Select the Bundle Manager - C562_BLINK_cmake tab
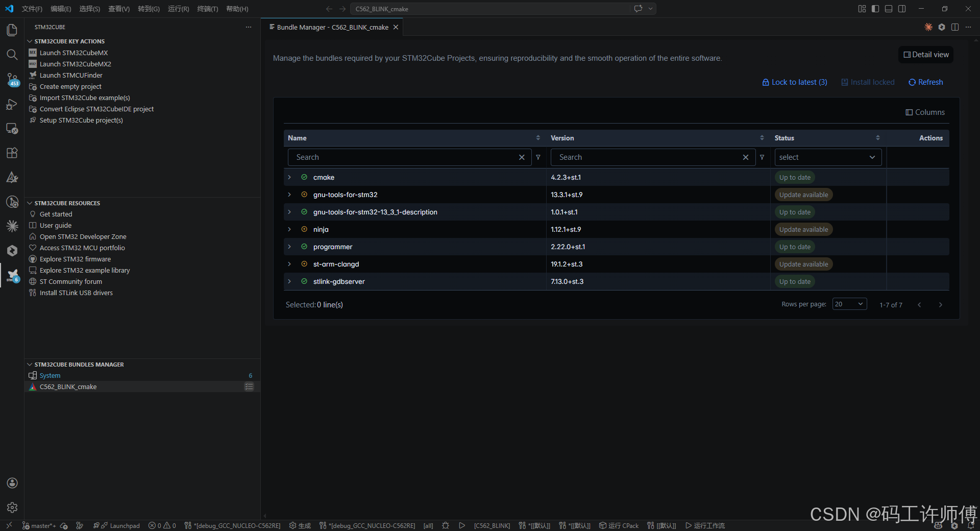The width and height of the screenshot is (980, 531). click(x=332, y=27)
